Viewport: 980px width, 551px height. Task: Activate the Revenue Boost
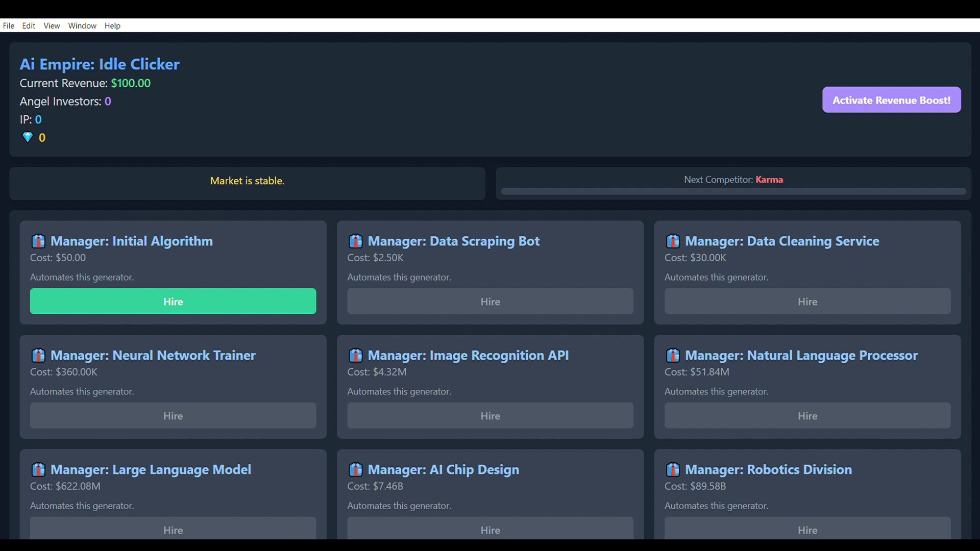pos(891,99)
